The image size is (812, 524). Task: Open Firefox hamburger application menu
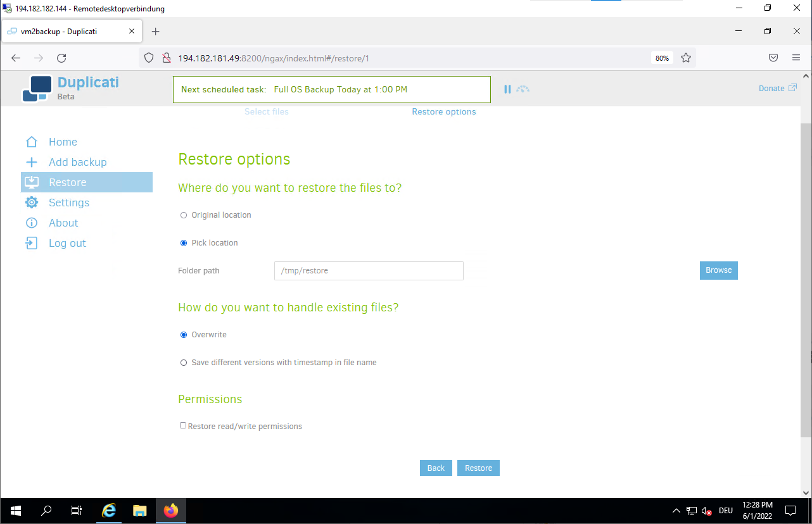(796, 58)
